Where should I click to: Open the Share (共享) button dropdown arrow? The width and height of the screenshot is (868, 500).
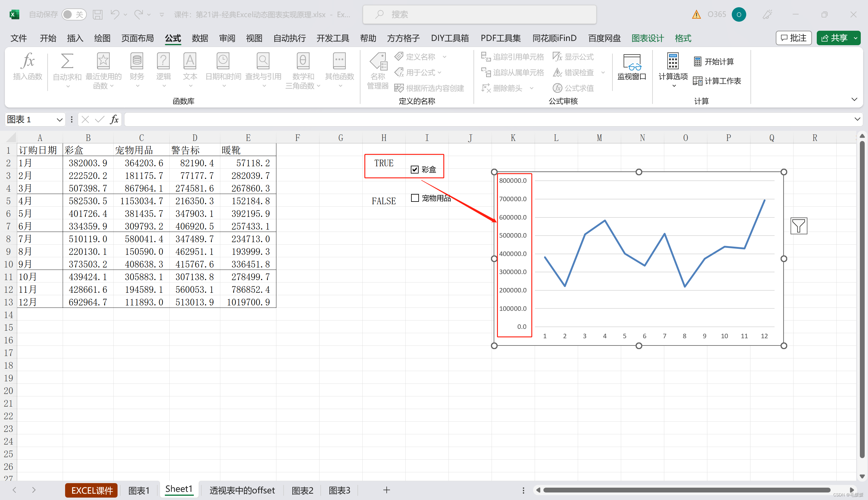tap(856, 38)
